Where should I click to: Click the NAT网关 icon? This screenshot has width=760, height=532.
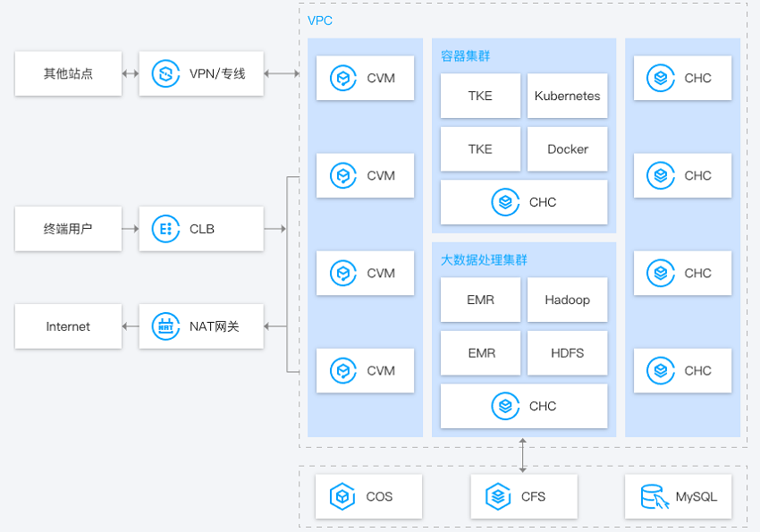[165, 326]
